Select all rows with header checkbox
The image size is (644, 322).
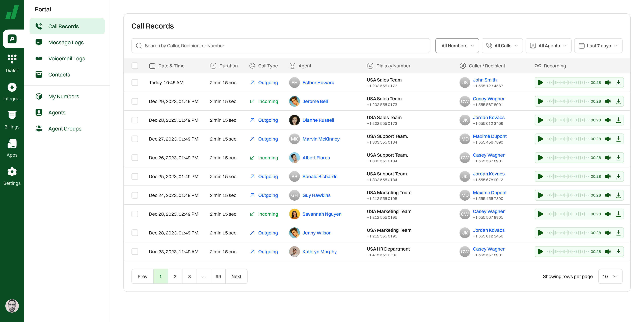135,66
